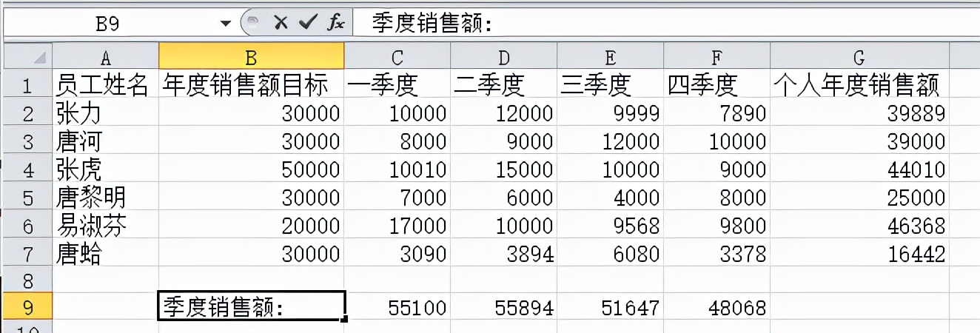This screenshot has width=980, height=333.
Task: Select the second quarter total 55894
Action: point(503,306)
